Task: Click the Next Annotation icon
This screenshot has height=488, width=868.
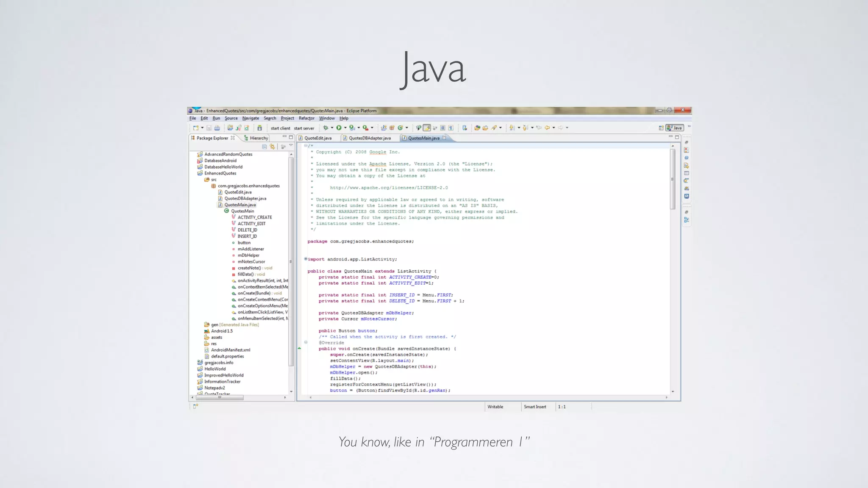Action: [x=512, y=128]
